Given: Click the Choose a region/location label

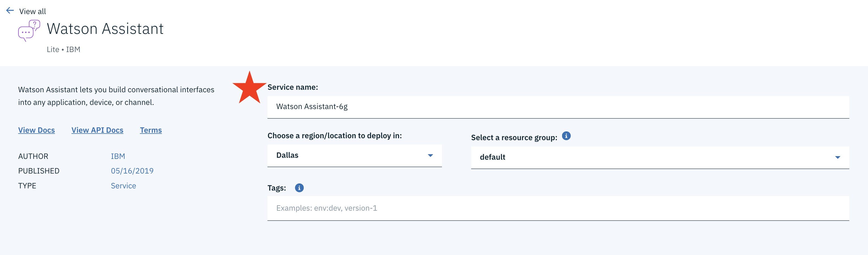Looking at the screenshot, I should click(335, 135).
